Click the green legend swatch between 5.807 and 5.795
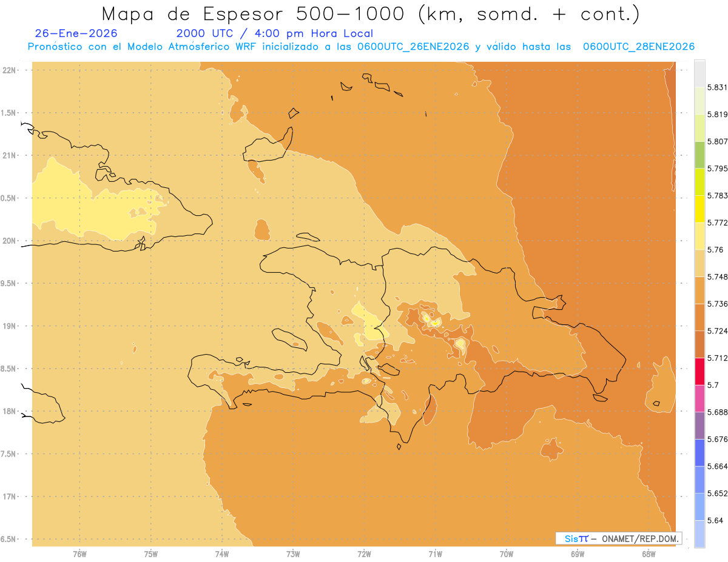Viewport: 728px width, 562px height. click(699, 155)
